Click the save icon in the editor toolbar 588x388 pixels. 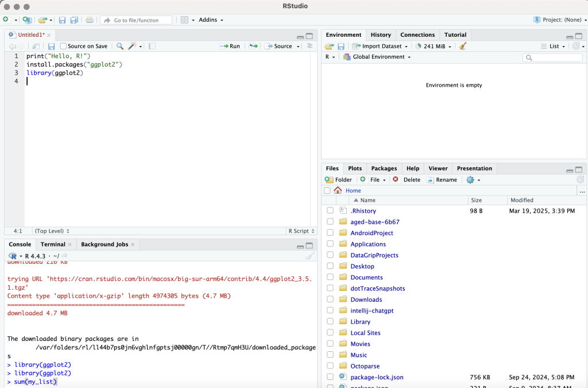51,46
